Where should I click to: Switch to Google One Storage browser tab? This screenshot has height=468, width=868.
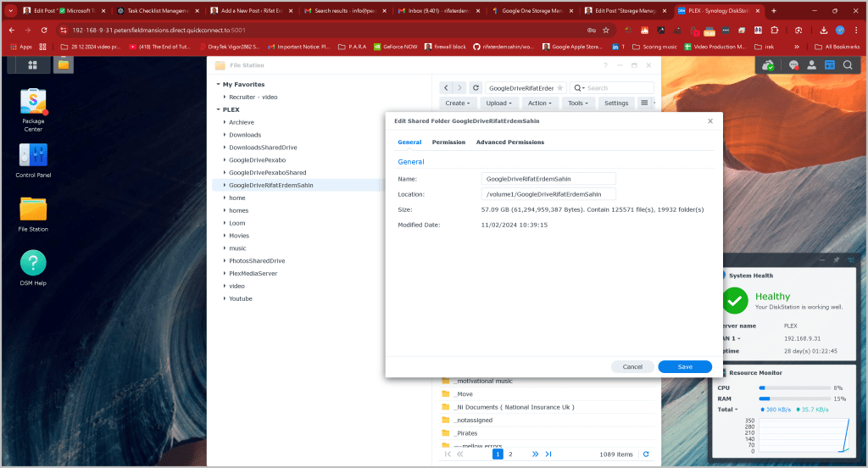pyautogui.click(x=532, y=10)
